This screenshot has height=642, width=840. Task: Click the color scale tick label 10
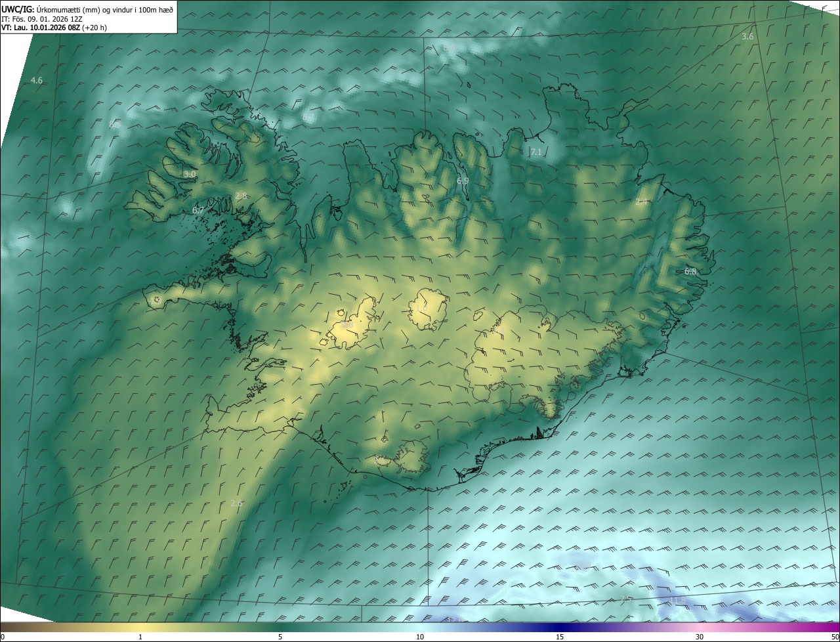point(420,637)
